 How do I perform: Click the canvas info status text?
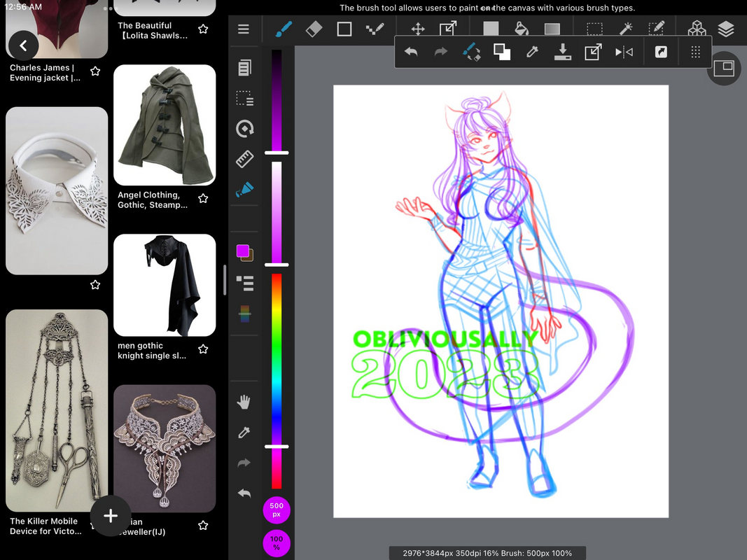click(487, 553)
